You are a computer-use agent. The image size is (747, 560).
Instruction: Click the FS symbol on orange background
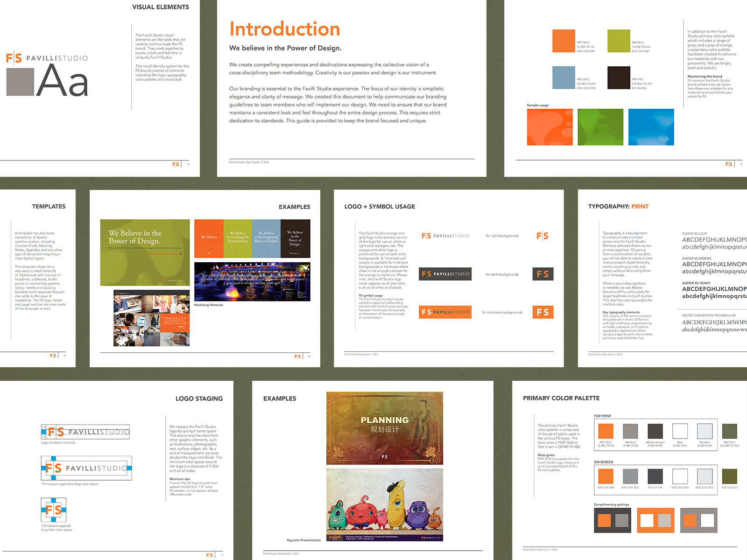click(x=543, y=312)
